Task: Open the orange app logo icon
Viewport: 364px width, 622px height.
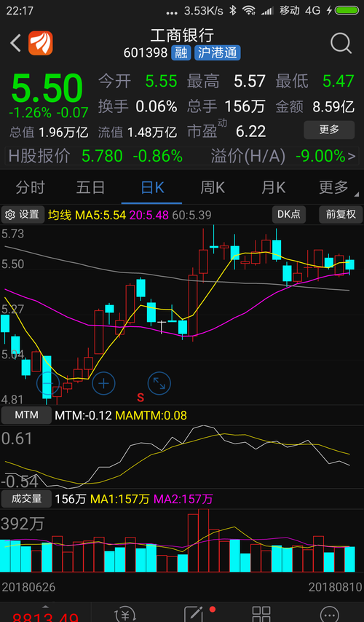Action: click(41, 43)
